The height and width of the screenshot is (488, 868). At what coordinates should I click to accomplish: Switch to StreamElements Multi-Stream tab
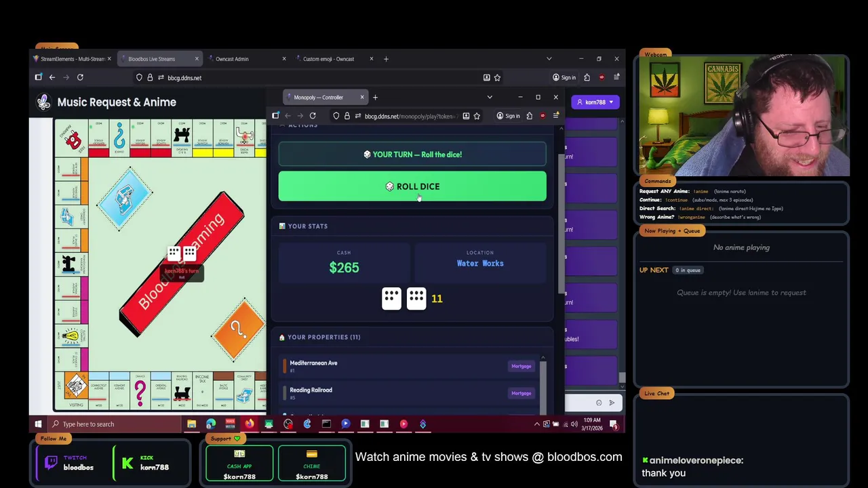click(x=73, y=59)
